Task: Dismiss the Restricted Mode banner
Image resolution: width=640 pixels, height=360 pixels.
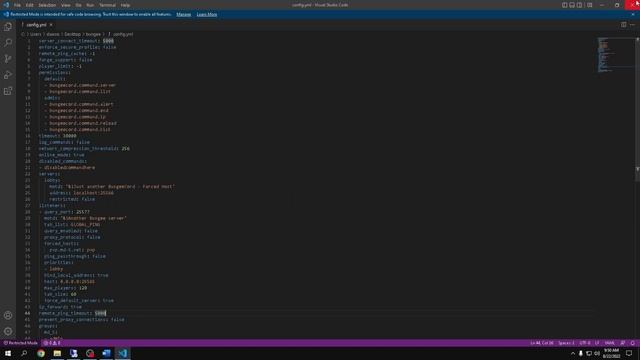Action: click(x=633, y=14)
